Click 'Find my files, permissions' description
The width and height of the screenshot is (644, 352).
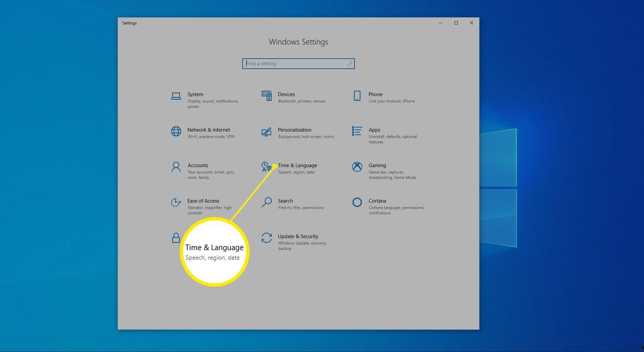tap(301, 208)
